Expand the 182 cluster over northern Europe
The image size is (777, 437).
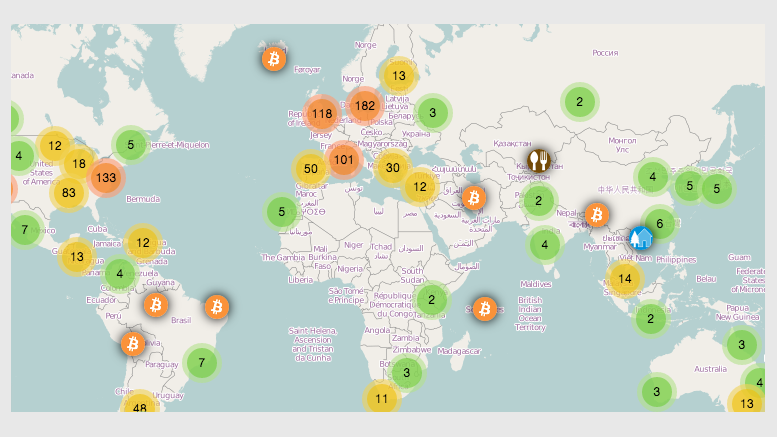coord(365,106)
